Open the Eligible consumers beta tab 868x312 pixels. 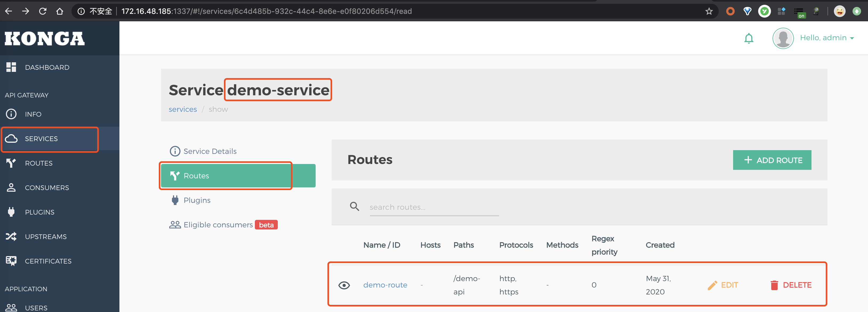click(x=223, y=224)
